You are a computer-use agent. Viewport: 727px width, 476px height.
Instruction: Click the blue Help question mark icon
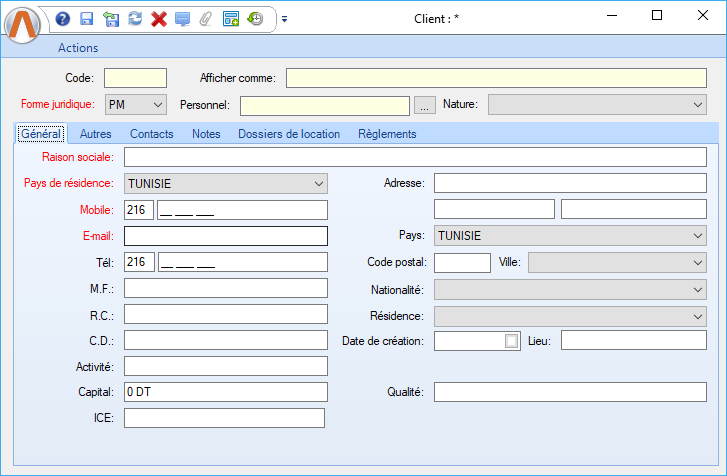[63, 19]
